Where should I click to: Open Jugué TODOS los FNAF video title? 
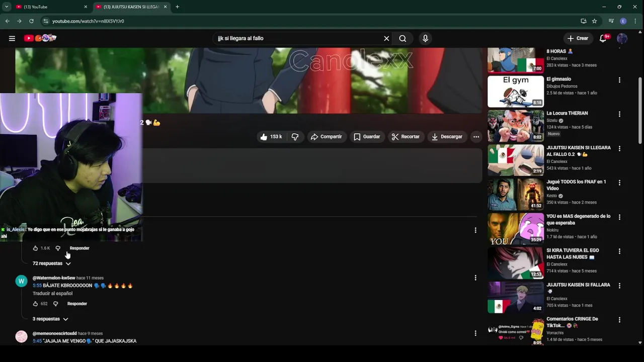(x=576, y=185)
